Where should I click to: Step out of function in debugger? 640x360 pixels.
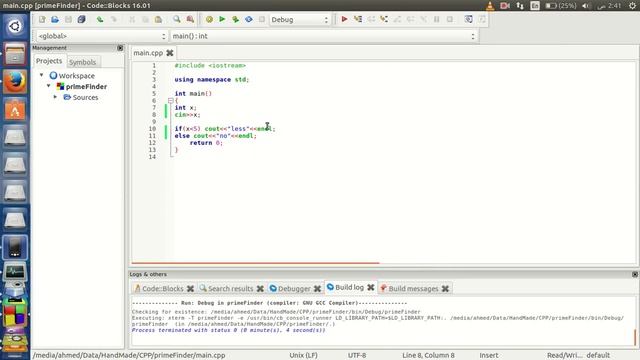[397, 19]
